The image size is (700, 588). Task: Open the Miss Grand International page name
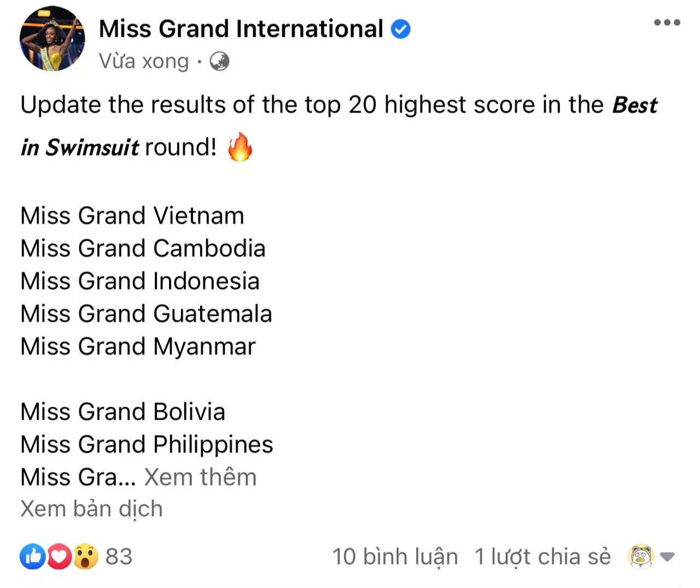click(241, 28)
